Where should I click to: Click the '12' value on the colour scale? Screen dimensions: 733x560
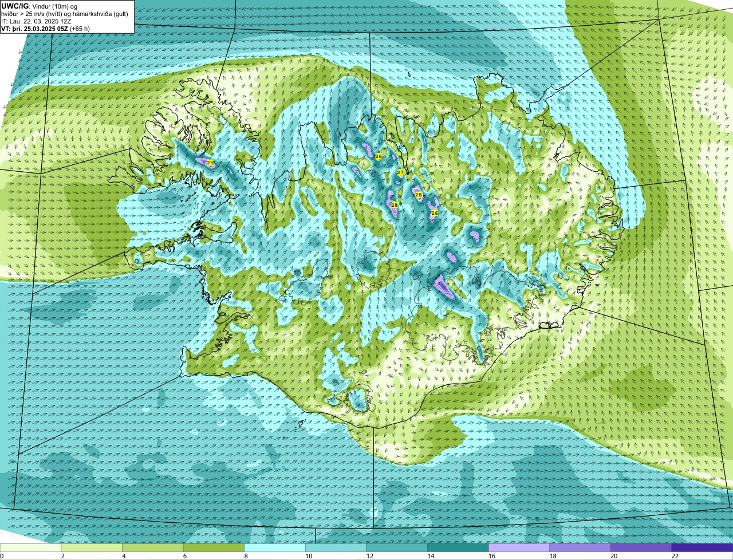click(370, 556)
